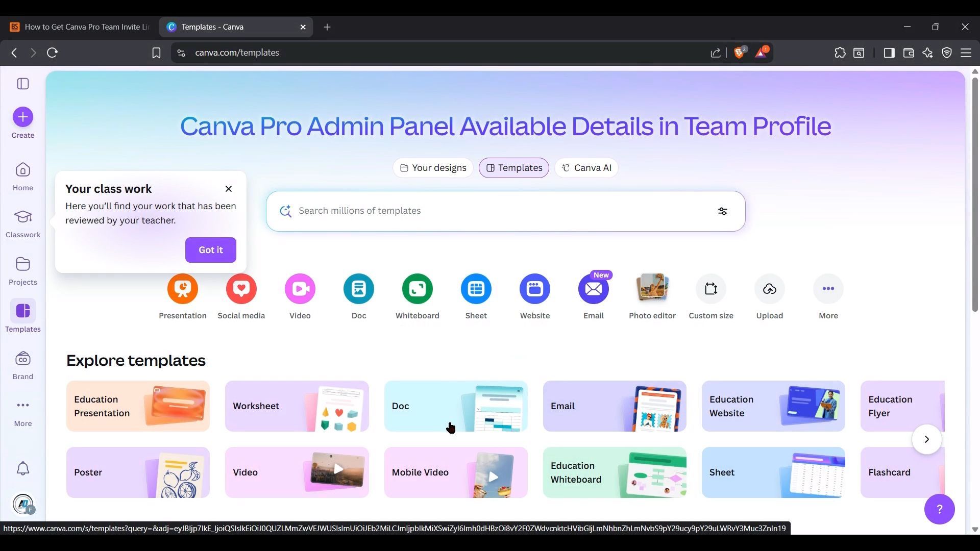This screenshot has width=980, height=551.
Task: Close the Your class work popup
Action: (229, 189)
